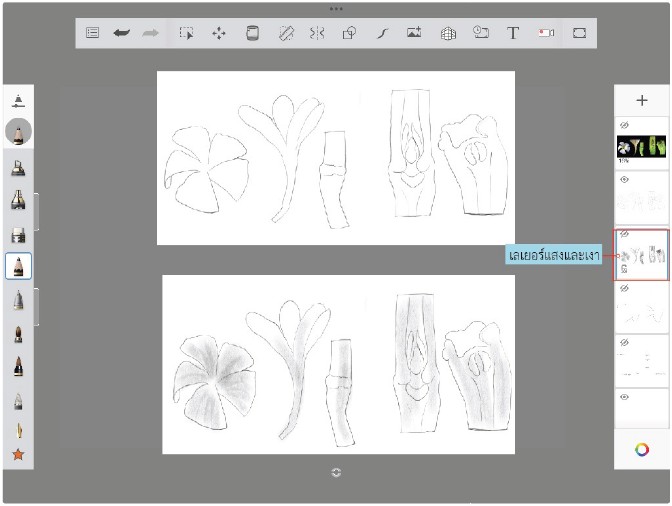Toggle lock icon on shading layer
The height and width of the screenshot is (506, 672).
pos(624,269)
